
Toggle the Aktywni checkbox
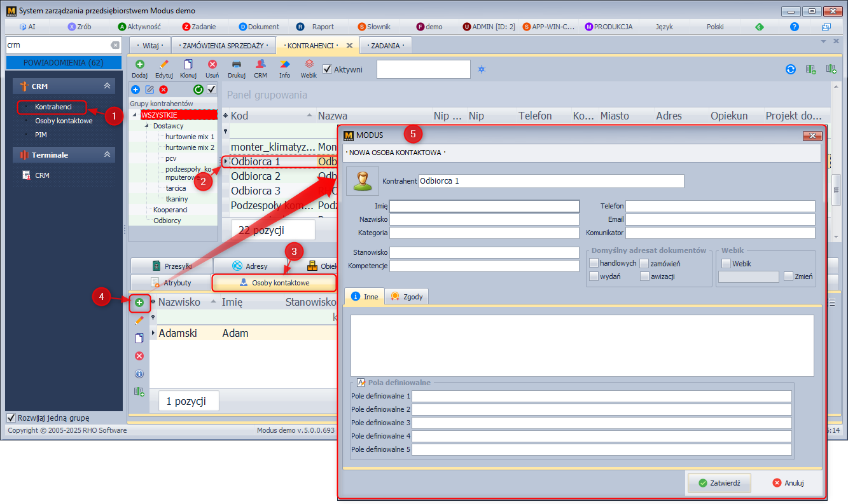point(328,69)
